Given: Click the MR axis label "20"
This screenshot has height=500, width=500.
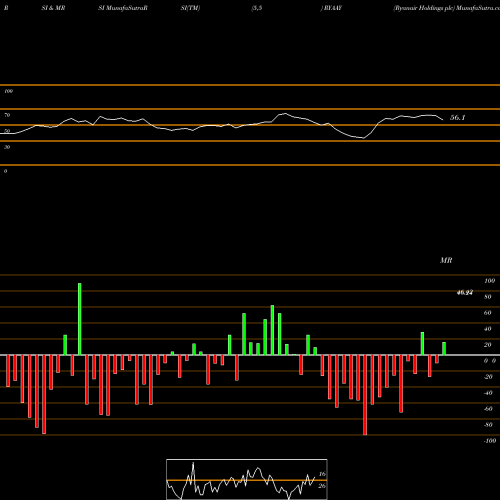Looking at the screenshot, I should [x=487, y=345].
